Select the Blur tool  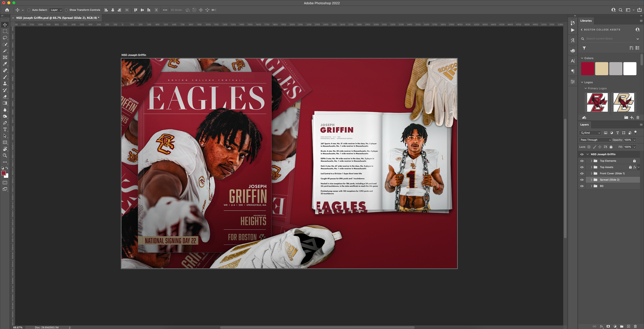pyautogui.click(x=5, y=110)
